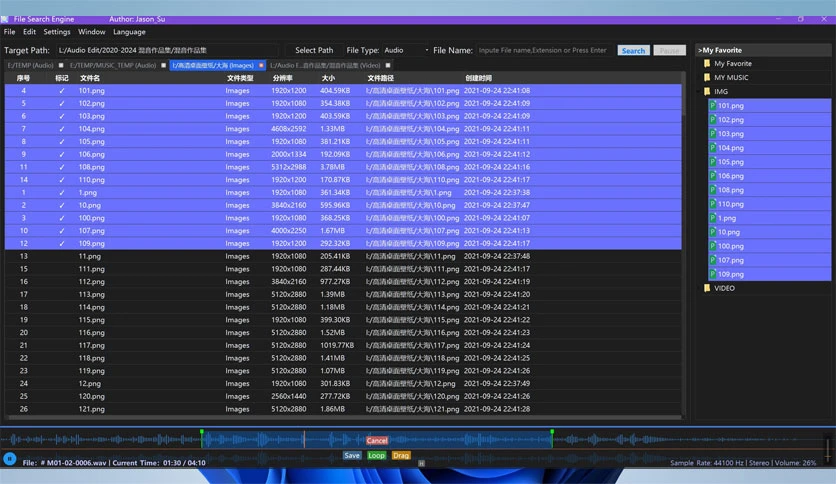
Task: Toggle the check mark for 104.png row
Action: tap(62, 129)
